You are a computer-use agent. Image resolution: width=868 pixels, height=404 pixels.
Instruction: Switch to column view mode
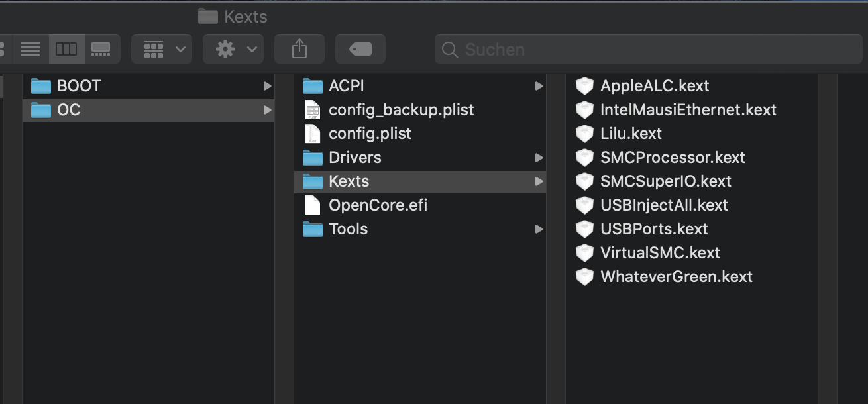[x=66, y=49]
